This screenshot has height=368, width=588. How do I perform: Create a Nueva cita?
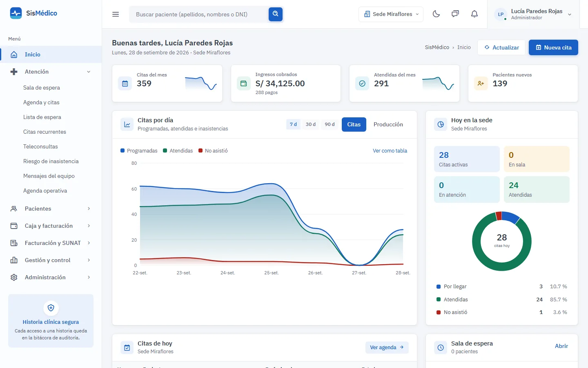pos(553,47)
